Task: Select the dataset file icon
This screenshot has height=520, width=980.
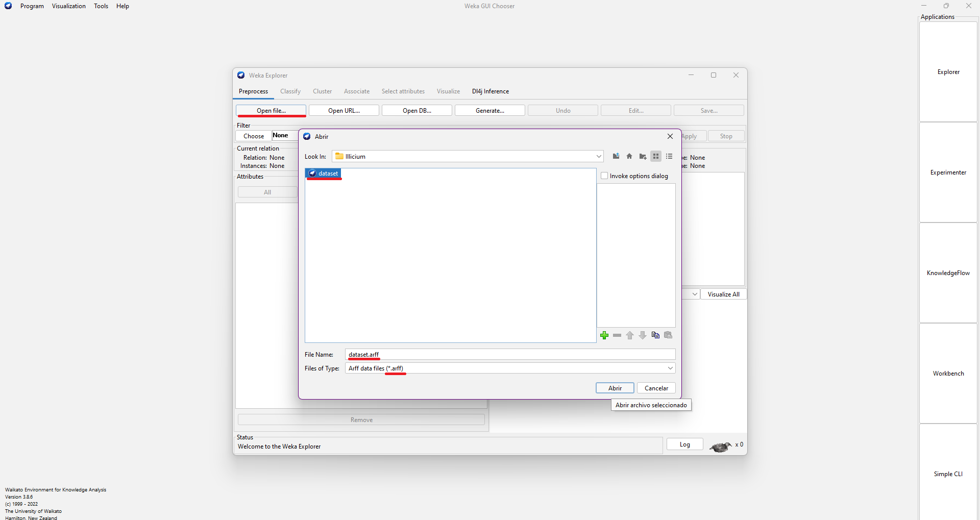Action: coord(312,174)
